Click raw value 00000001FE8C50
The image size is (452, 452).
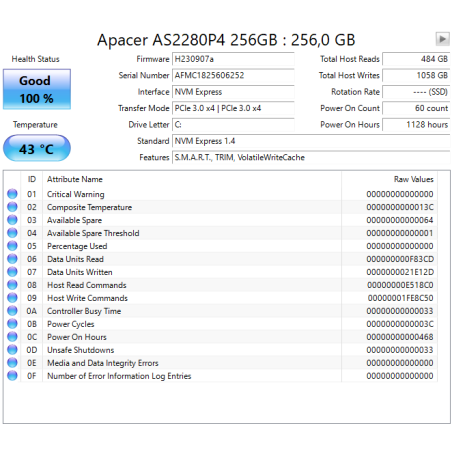401,298
